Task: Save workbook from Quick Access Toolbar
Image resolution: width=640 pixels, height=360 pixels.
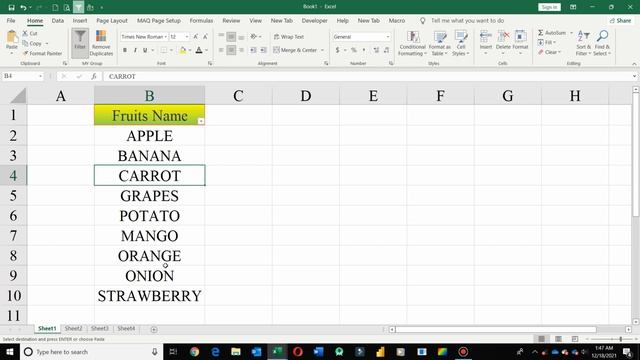Action: point(11,7)
